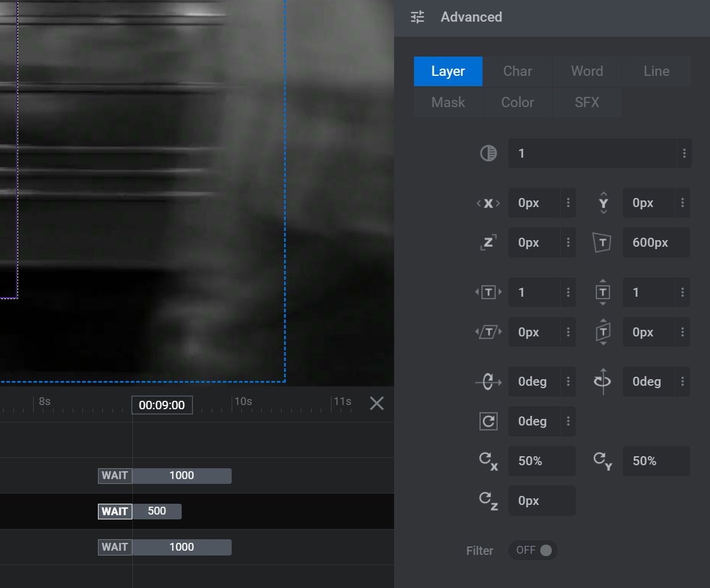Screen dimensions: 710x588
Task: Select the highlighted WAIT label
Action: (x=115, y=512)
